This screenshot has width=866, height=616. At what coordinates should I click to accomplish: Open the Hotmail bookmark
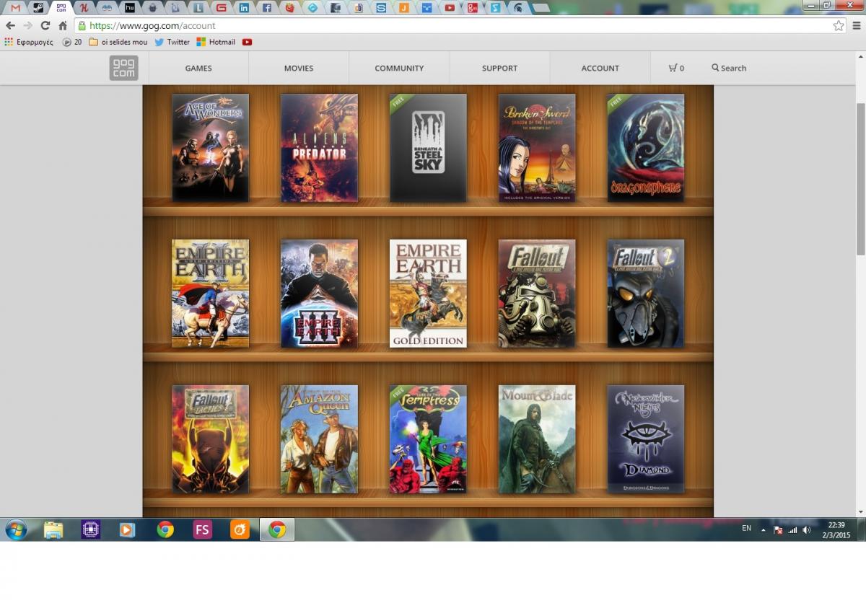click(x=216, y=42)
